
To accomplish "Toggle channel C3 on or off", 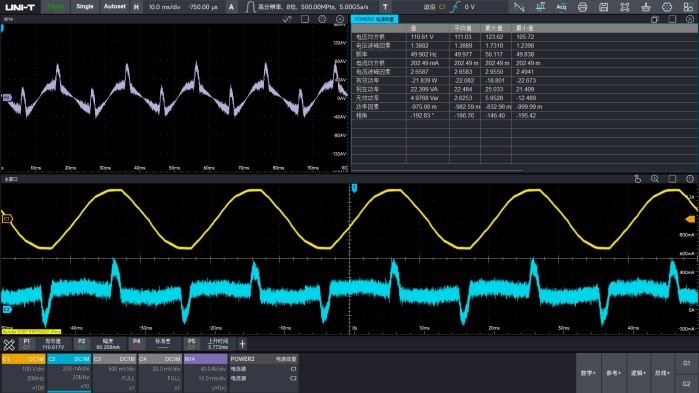I will (115, 359).
